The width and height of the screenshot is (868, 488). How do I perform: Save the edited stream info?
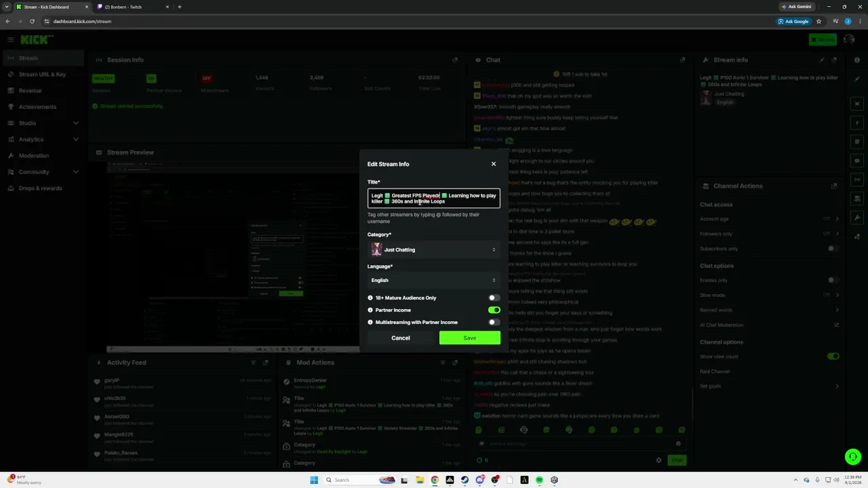point(470,338)
